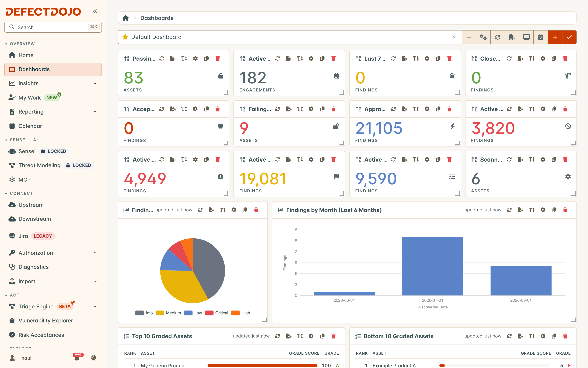
Task: Click the orange plus add-tile button
Action: pos(555,37)
